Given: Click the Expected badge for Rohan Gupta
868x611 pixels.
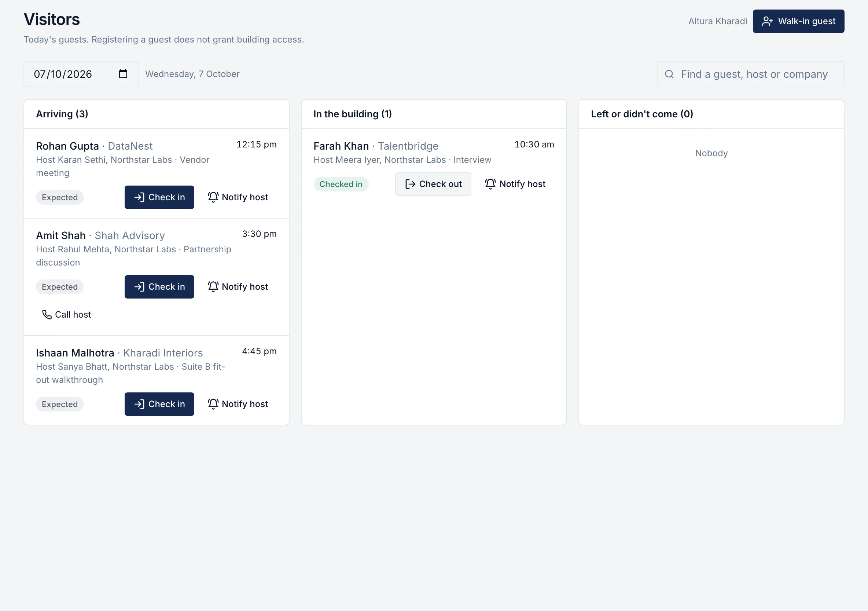Looking at the screenshot, I should tap(60, 197).
